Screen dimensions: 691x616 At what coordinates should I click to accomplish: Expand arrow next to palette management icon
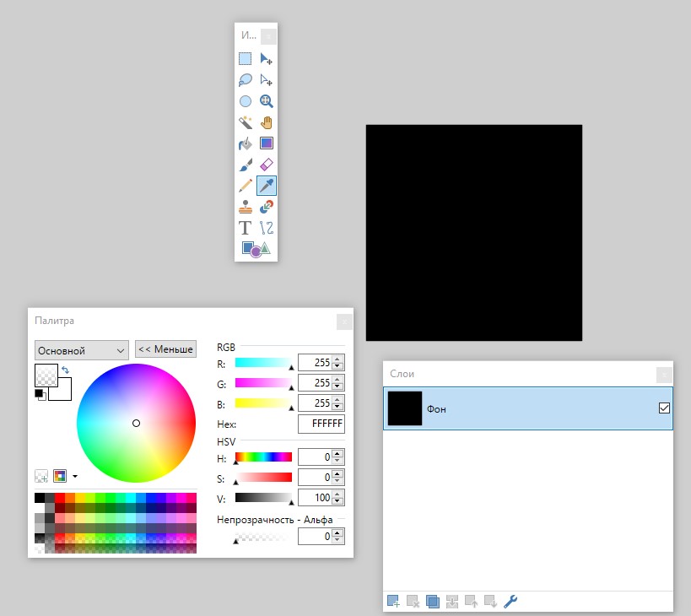[x=75, y=476]
